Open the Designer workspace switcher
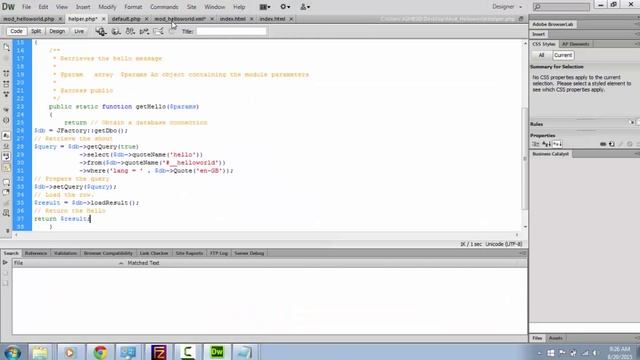Viewport: 640px width, 360px height. click(x=507, y=7)
